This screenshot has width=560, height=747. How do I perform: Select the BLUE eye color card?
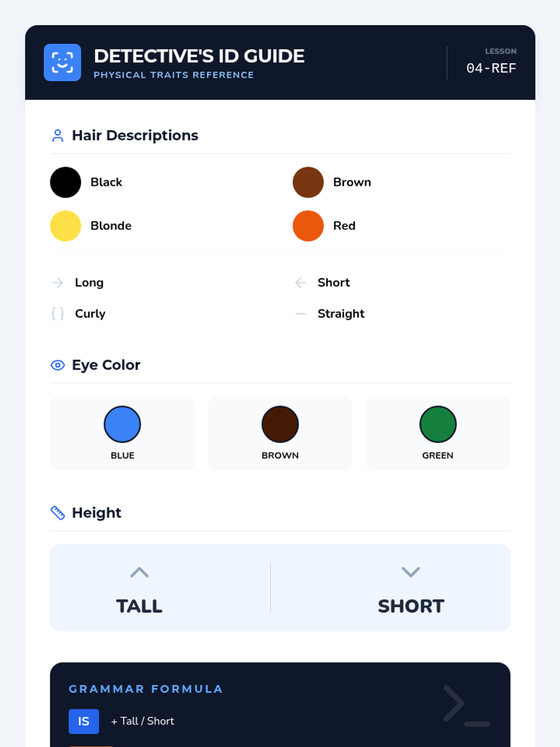point(122,434)
